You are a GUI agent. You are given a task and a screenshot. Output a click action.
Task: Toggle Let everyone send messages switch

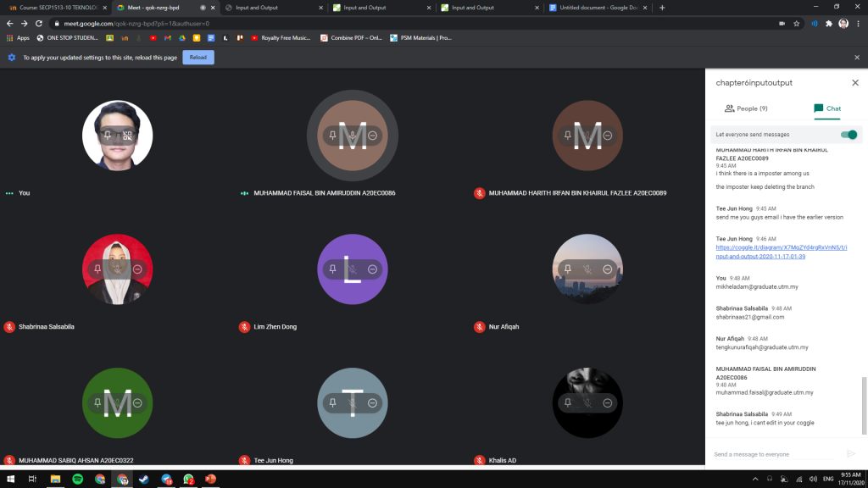[x=848, y=135]
